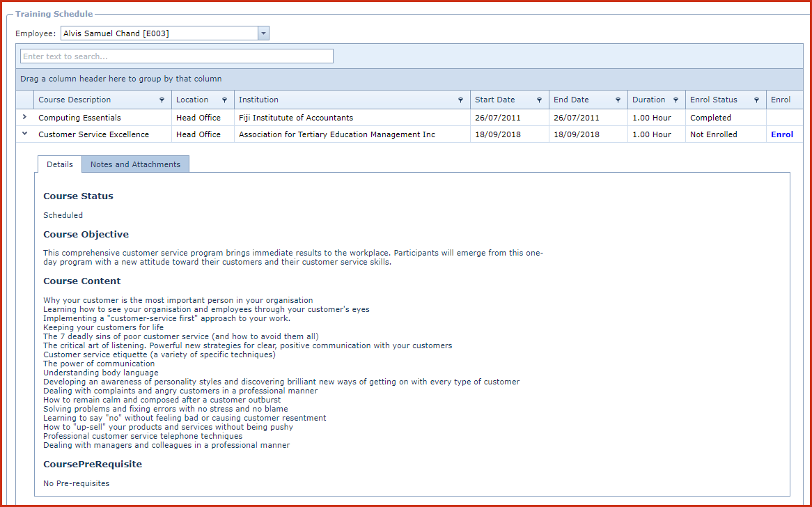The width and height of the screenshot is (812, 507).
Task: Click the Course Description column filter icon
Action: coord(162,100)
